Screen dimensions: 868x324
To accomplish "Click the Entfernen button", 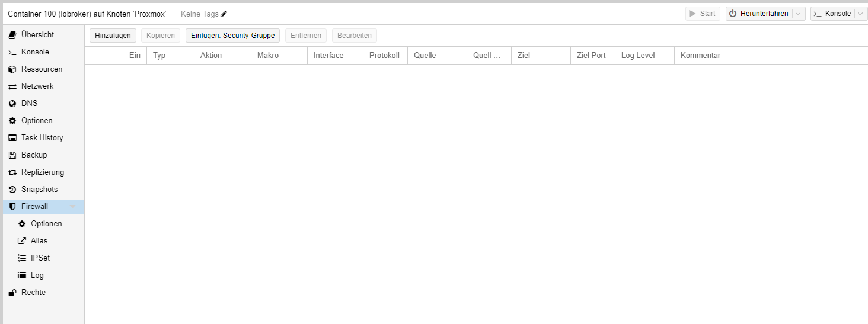I will point(306,36).
